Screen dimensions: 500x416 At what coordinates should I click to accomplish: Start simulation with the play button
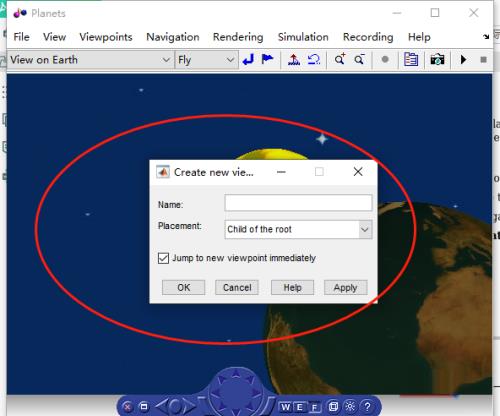(x=463, y=60)
